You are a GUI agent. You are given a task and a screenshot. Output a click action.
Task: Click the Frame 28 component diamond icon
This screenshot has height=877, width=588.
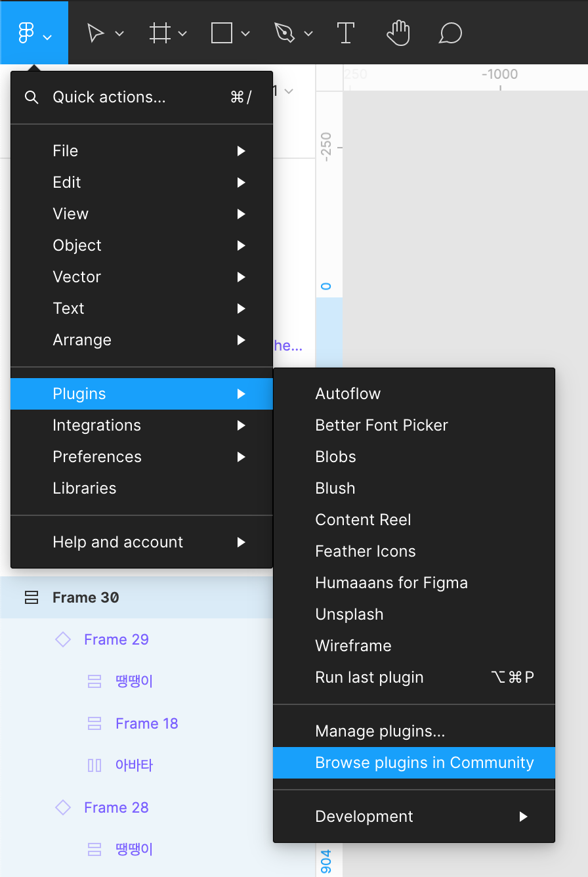(63, 807)
